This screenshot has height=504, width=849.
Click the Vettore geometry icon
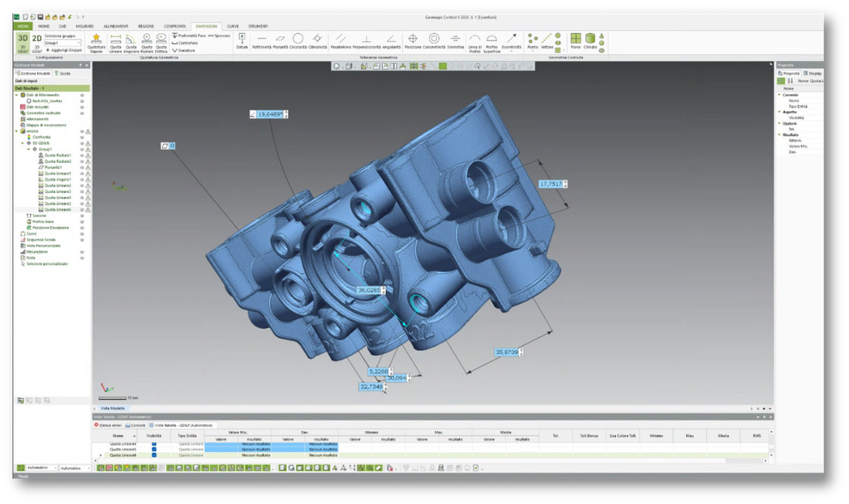547,38
